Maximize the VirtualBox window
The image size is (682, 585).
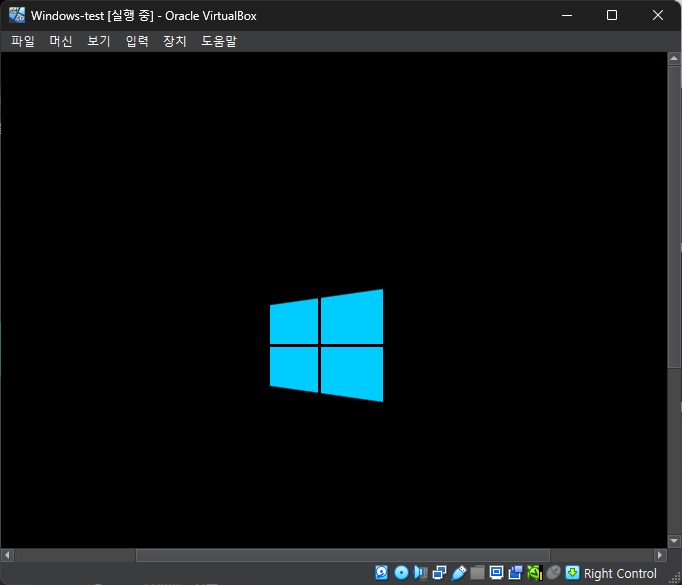click(x=612, y=15)
